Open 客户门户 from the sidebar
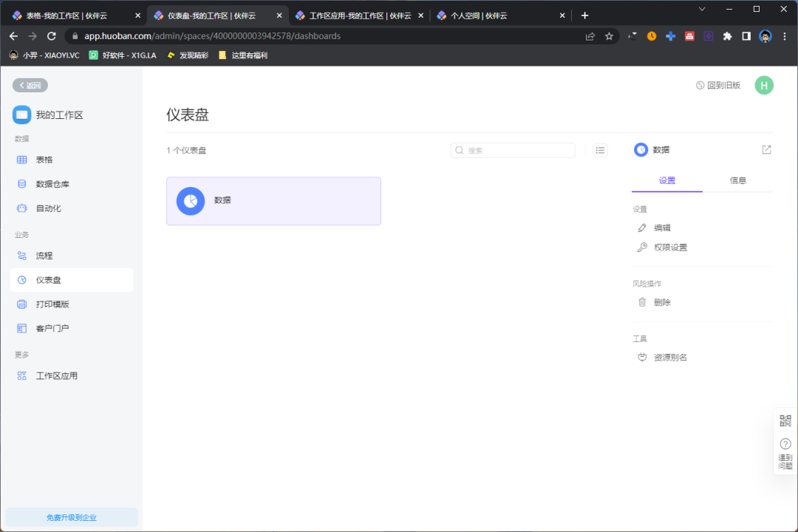 click(22, 328)
